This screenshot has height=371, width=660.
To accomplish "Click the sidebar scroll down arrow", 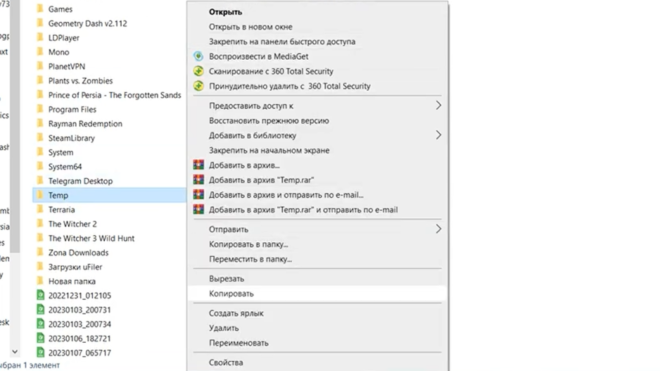I will (x=15, y=351).
